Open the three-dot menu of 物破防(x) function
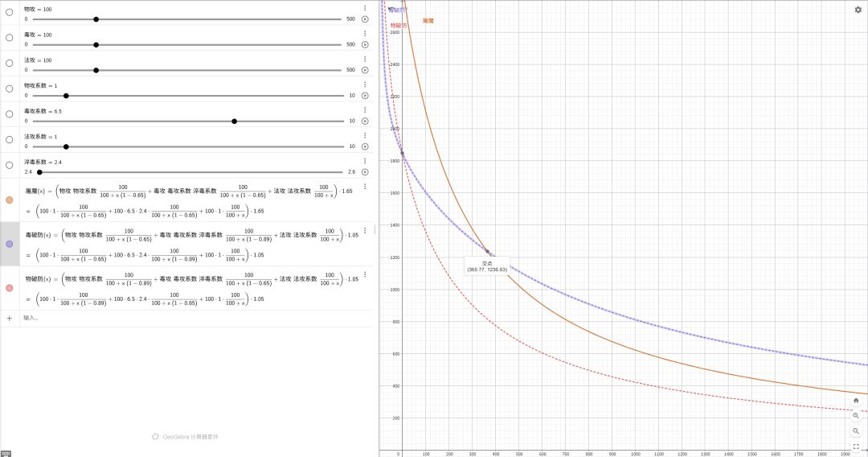This screenshot has height=457, width=868. (x=365, y=274)
